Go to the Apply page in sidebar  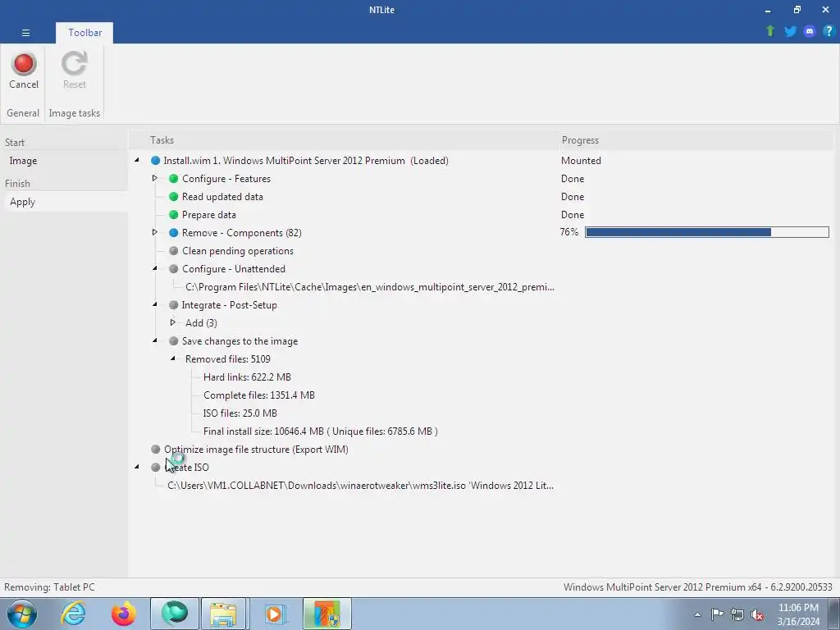point(22,202)
